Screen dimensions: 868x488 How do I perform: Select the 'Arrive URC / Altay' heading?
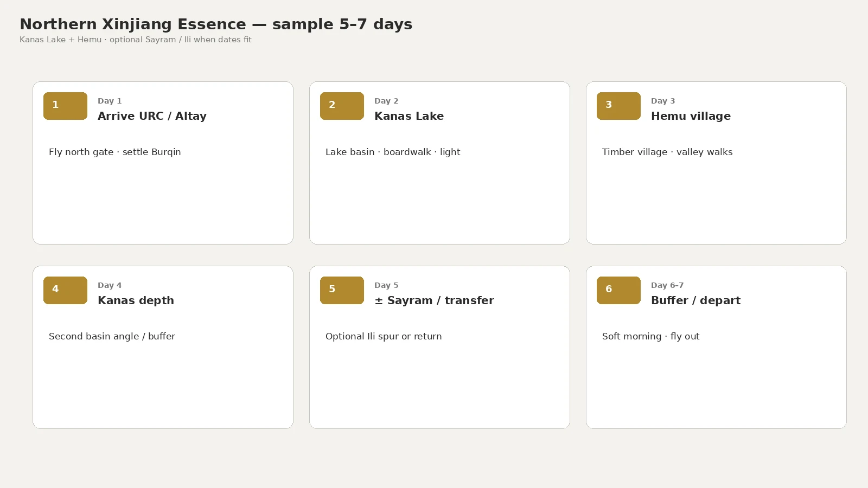coord(152,116)
